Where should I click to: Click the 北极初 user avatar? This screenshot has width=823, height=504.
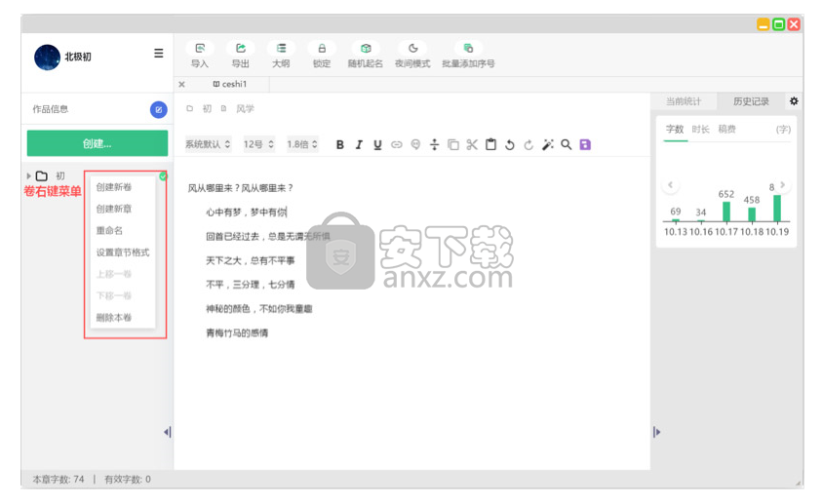pos(47,58)
